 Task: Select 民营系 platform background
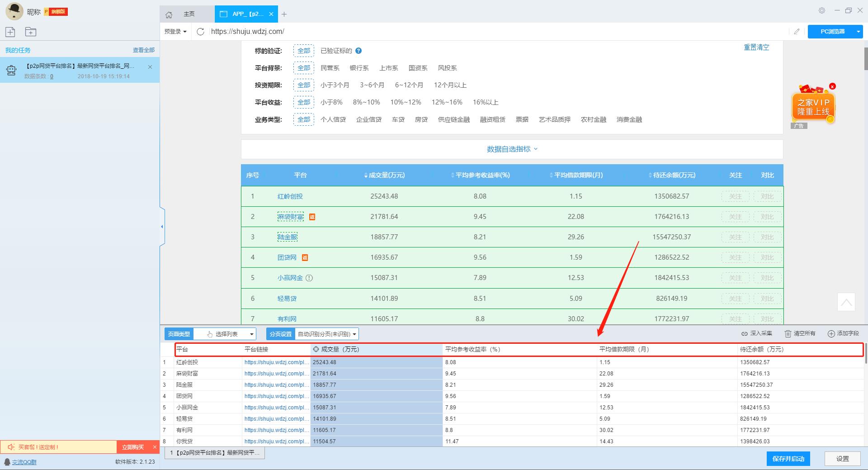click(330, 68)
